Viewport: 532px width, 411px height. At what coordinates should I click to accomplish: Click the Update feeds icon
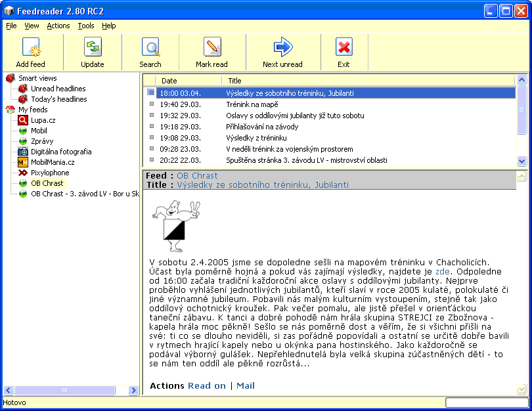pos(93,47)
